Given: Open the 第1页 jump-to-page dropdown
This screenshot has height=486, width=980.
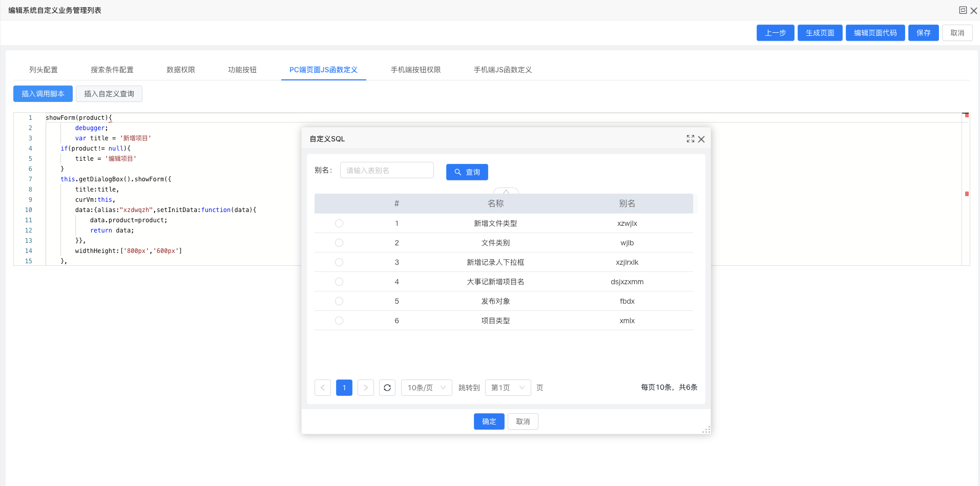Looking at the screenshot, I should pos(508,388).
